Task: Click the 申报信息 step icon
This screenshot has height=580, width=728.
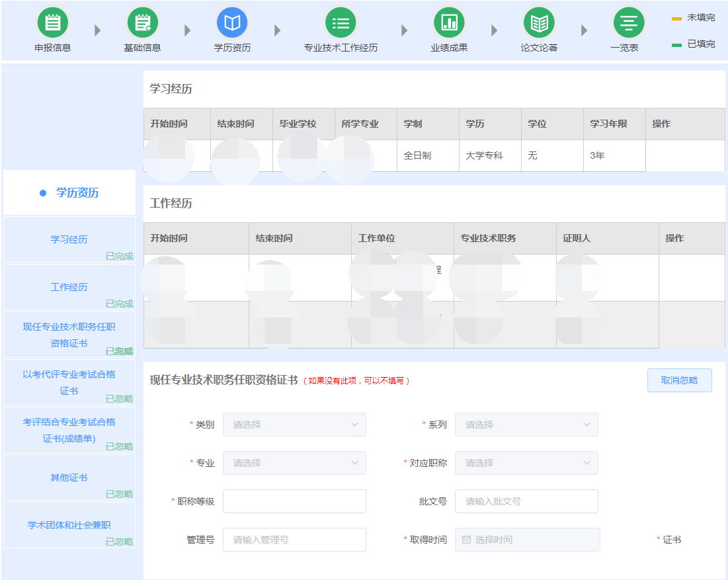Action: (x=52, y=23)
